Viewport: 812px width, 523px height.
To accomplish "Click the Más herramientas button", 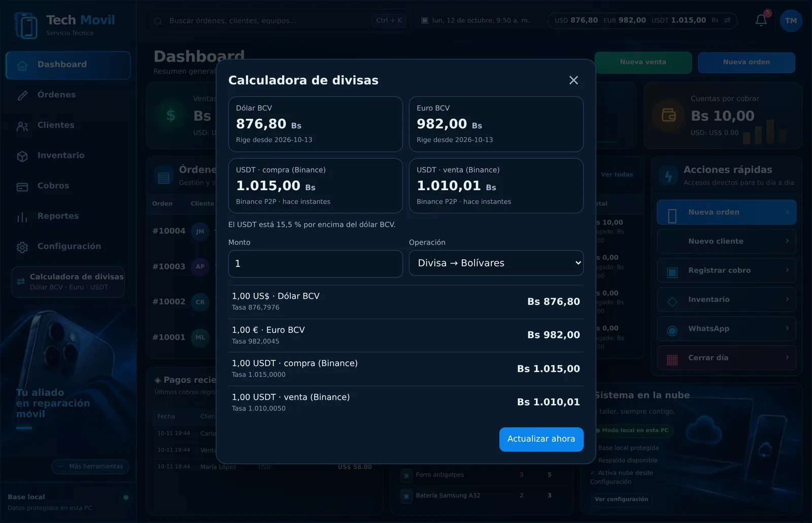I will pos(90,466).
